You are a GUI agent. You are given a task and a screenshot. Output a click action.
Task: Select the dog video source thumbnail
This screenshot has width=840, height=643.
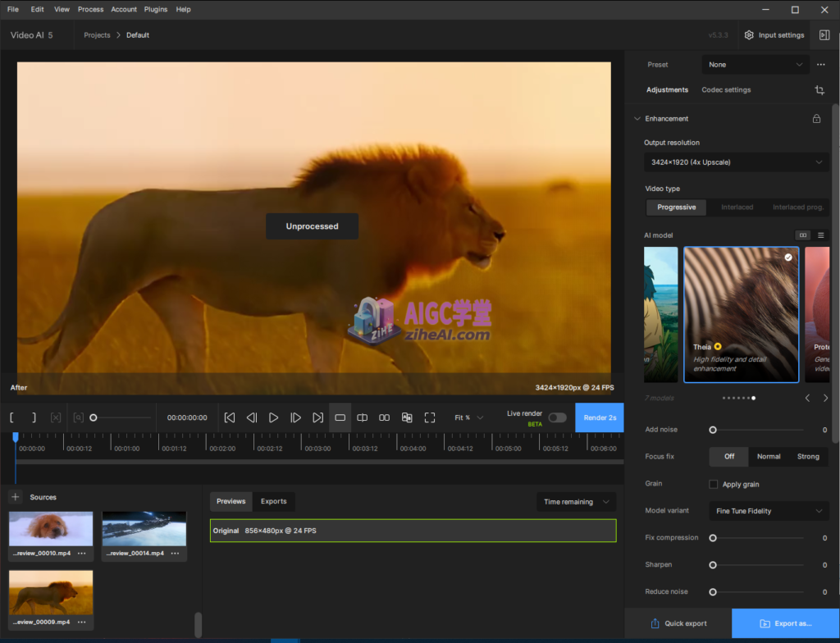coord(51,529)
